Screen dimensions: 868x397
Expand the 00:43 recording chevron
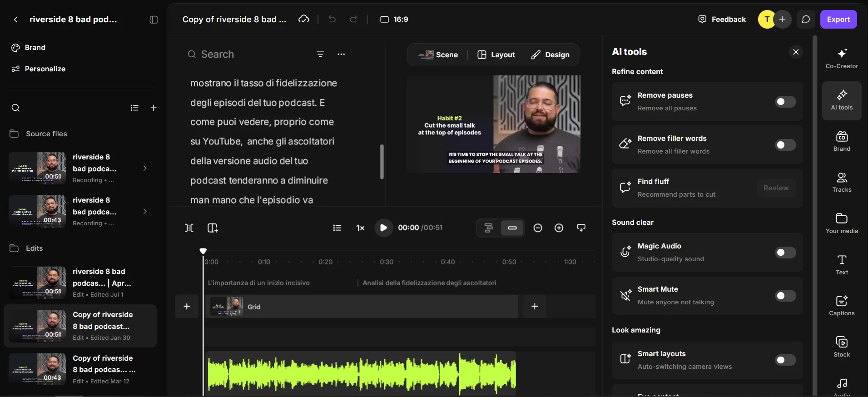pyautogui.click(x=145, y=211)
